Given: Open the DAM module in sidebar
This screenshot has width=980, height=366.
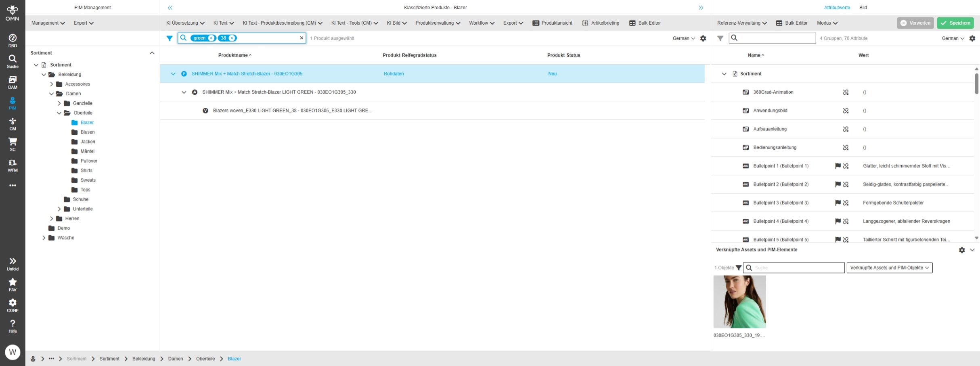Looking at the screenshot, I should [x=13, y=82].
